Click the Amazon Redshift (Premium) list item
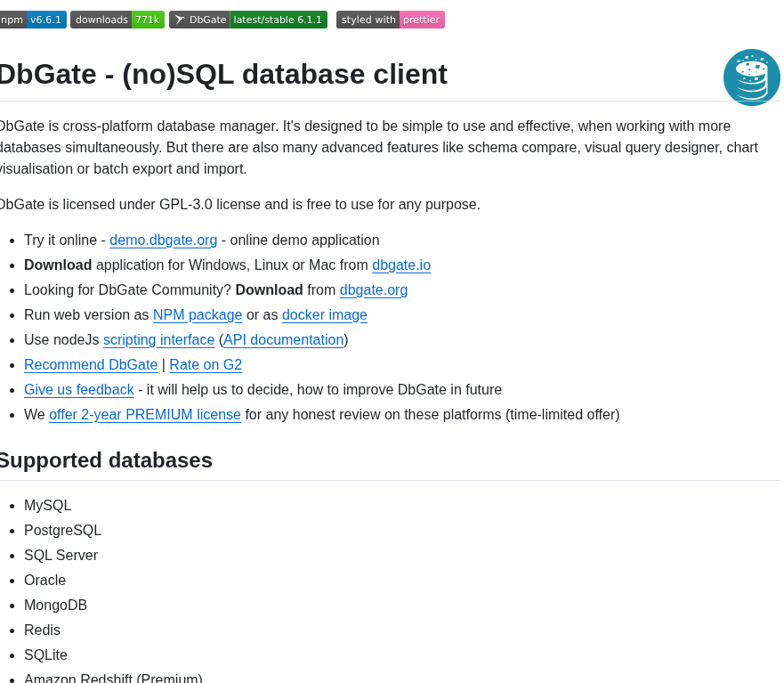This screenshot has width=784, height=683. pyautogui.click(x=114, y=678)
